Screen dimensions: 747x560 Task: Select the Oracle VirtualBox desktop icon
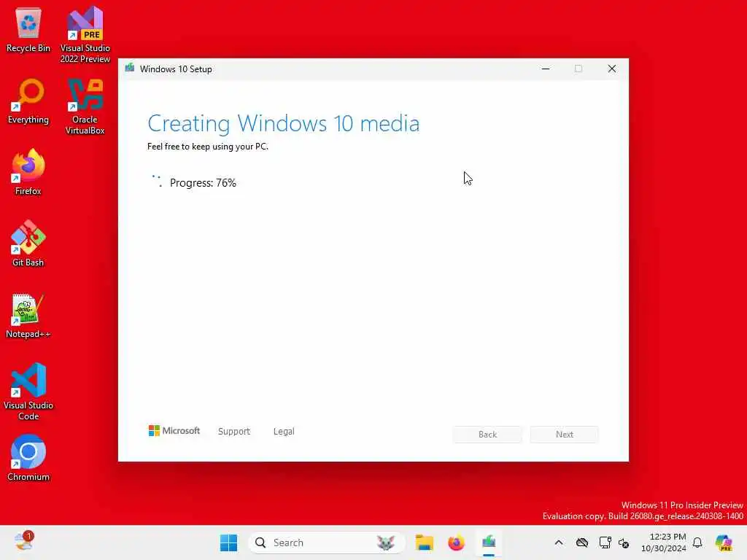coord(85,106)
